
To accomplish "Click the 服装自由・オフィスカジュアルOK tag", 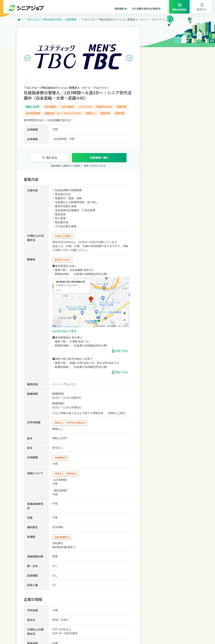I will tap(63, 113).
